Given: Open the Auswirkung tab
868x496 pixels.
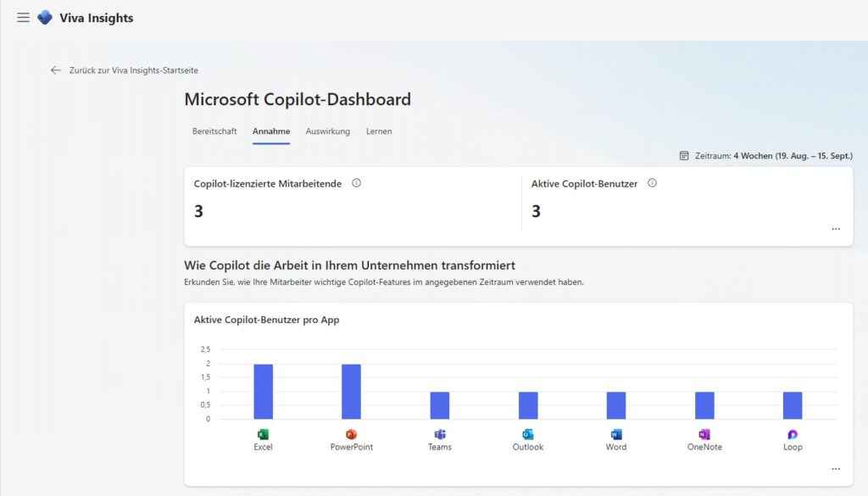Looking at the screenshot, I should [328, 131].
